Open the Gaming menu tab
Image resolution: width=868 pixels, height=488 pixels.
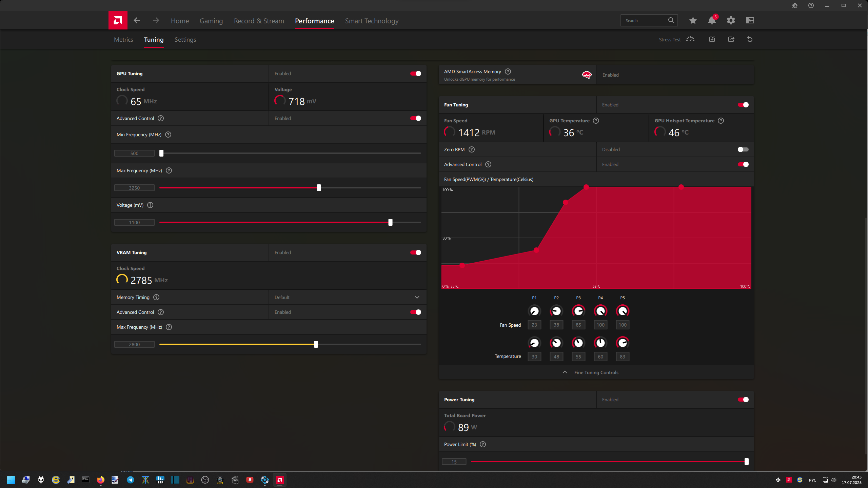tap(211, 21)
